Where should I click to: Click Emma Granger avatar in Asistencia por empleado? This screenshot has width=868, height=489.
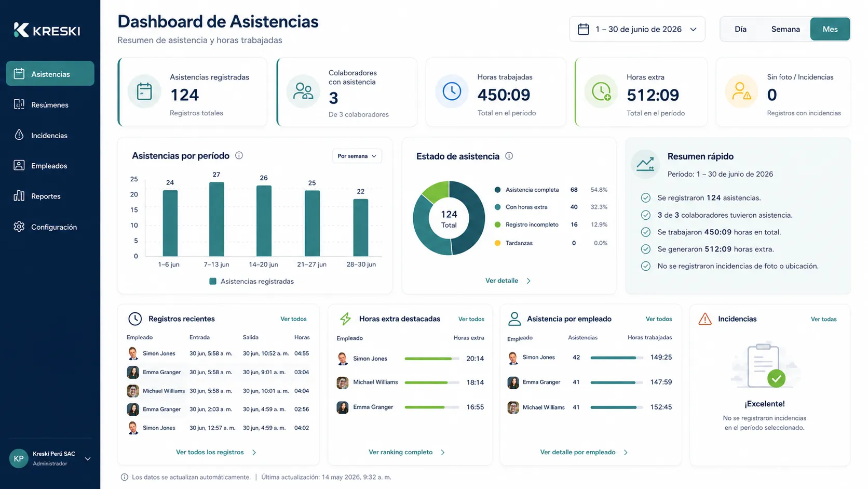point(513,382)
